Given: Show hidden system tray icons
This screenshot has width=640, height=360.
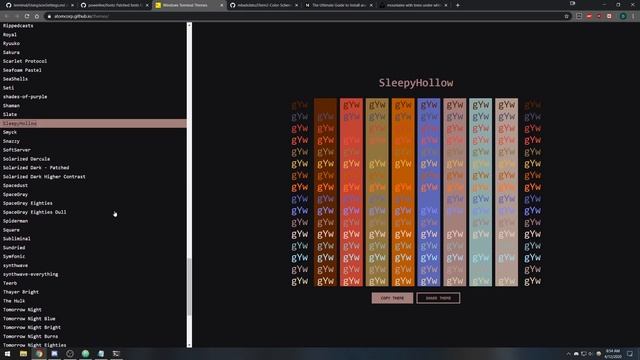Looking at the screenshot, I should [x=568, y=353].
